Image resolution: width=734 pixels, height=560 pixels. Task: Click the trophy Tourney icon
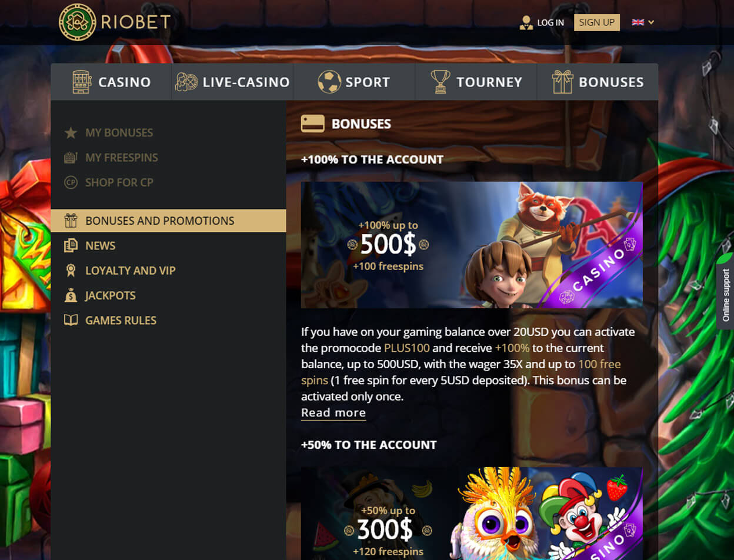coord(440,82)
